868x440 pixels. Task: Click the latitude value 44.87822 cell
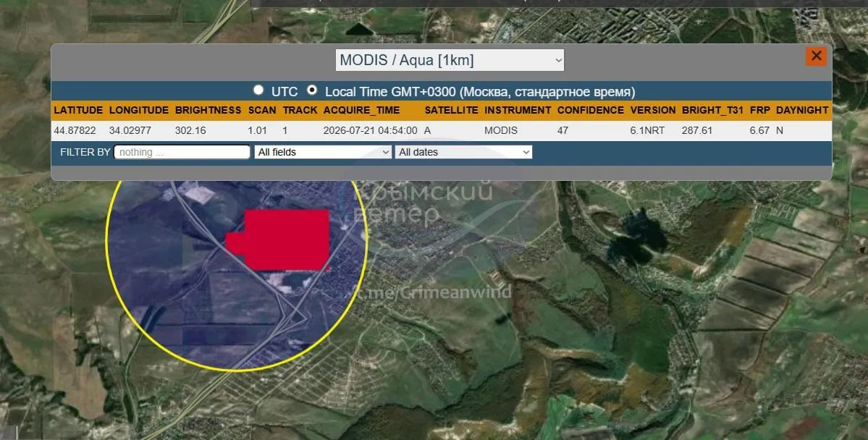point(75,130)
